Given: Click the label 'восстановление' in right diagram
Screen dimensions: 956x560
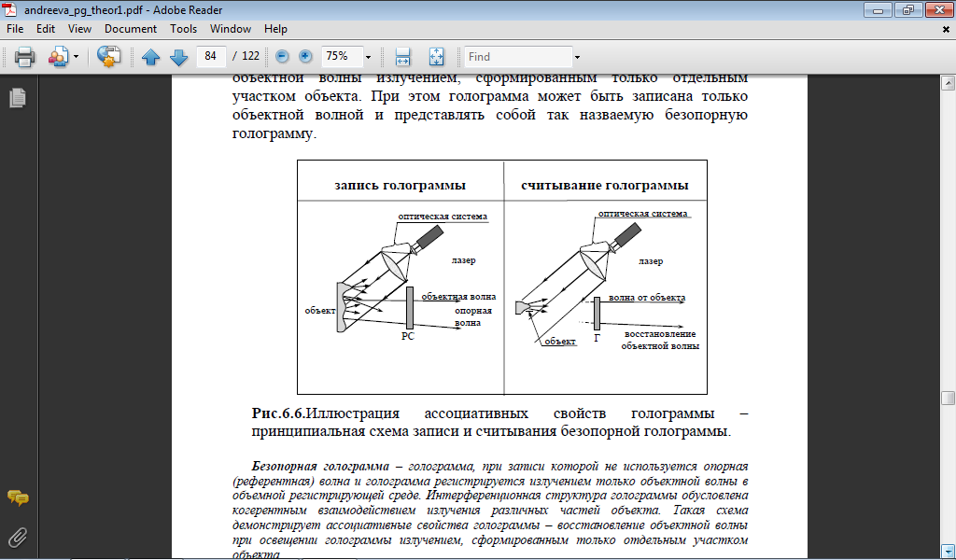Looking at the screenshot, I should [x=660, y=334].
